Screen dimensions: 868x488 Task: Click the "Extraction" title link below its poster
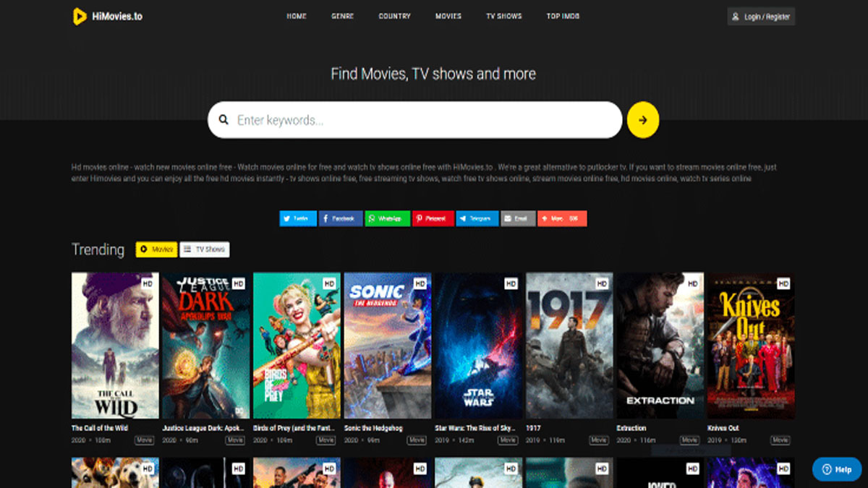[631, 428]
